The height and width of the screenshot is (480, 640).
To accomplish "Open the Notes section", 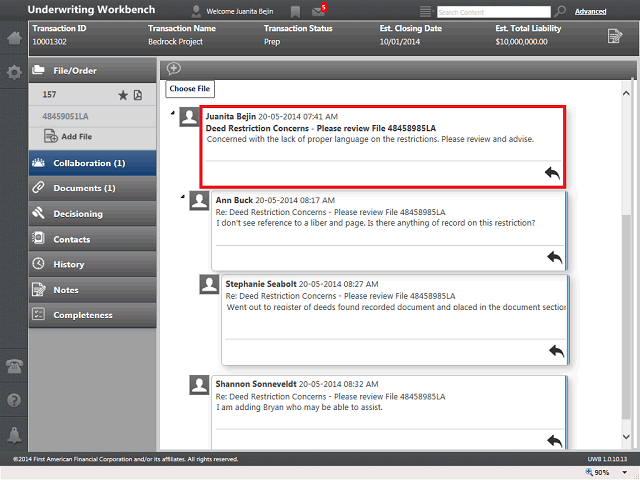I will 93,290.
